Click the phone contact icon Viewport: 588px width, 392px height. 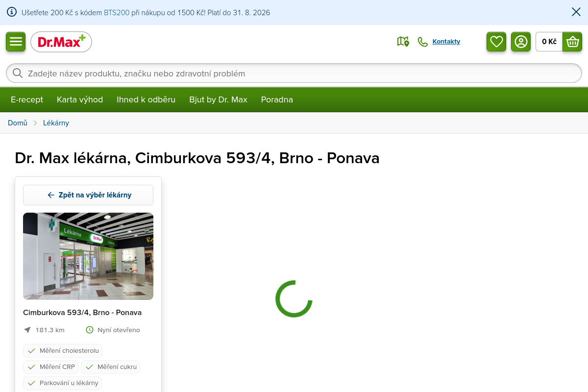[x=422, y=42]
